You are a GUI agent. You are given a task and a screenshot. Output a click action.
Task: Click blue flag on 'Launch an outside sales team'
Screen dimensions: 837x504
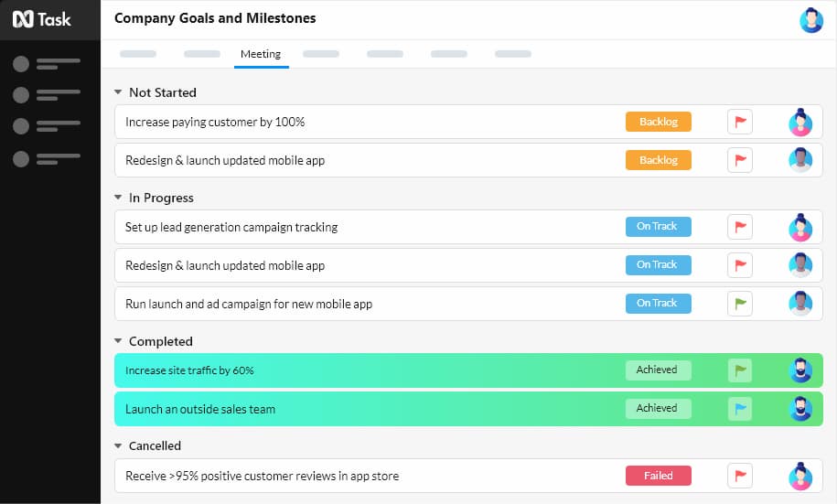point(740,409)
